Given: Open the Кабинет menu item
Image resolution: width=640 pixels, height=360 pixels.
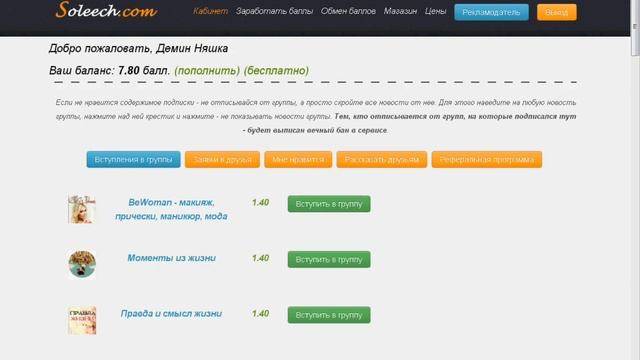Looking at the screenshot, I should coord(210,11).
